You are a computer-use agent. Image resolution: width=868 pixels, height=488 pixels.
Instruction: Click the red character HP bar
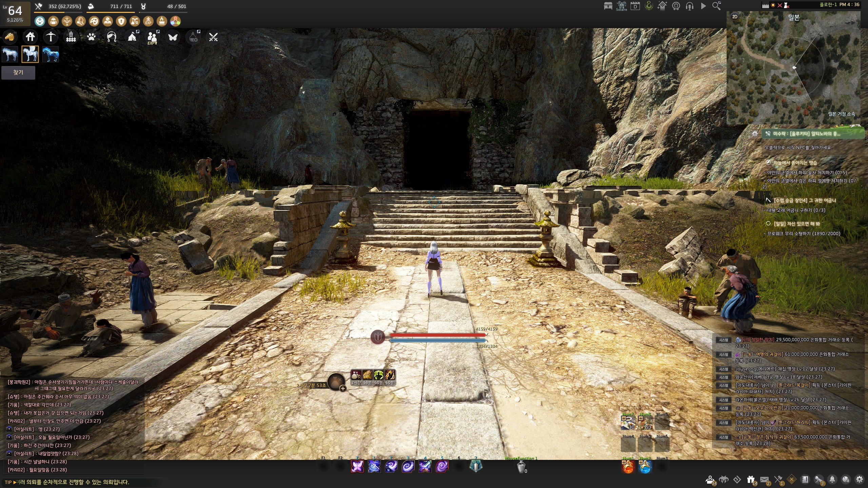(x=437, y=335)
